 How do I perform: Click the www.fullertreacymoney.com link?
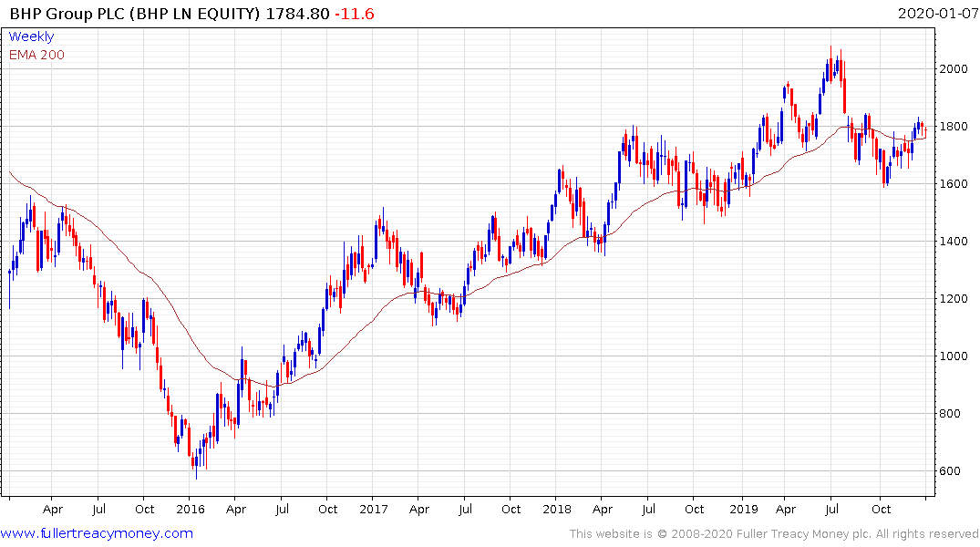(x=97, y=533)
